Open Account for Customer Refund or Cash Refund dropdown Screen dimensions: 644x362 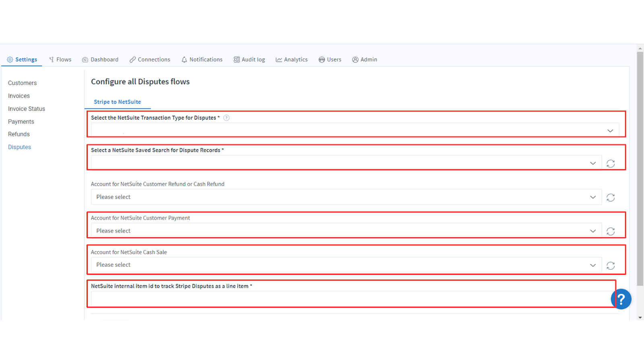346,197
